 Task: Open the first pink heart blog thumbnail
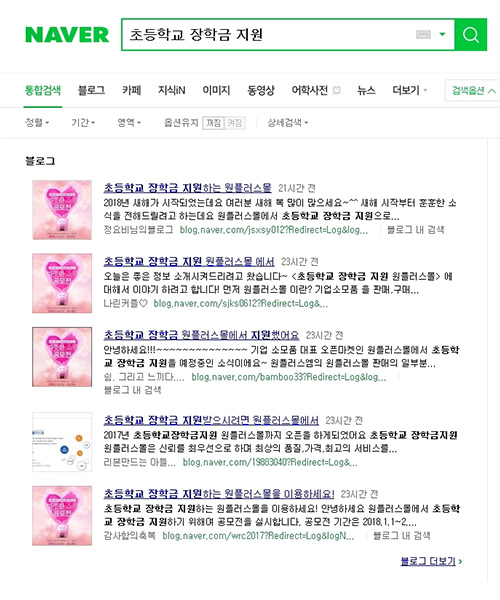[x=62, y=210]
